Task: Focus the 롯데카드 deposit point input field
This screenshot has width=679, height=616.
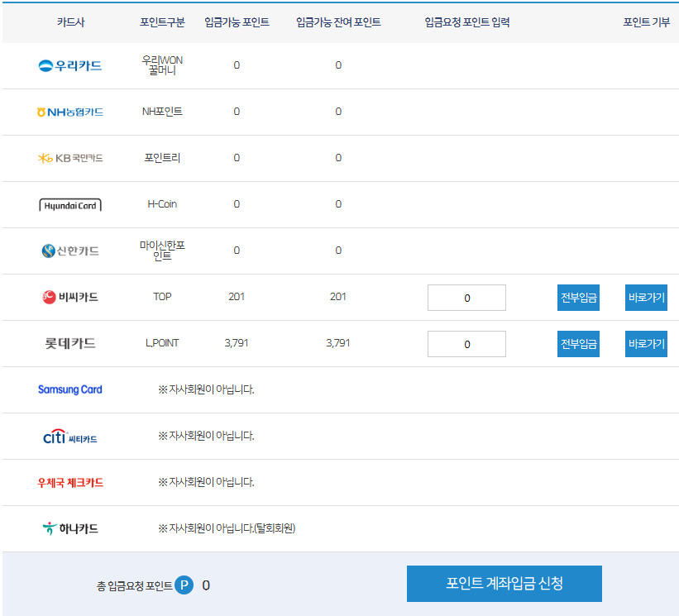Action: click(x=466, y=344)
